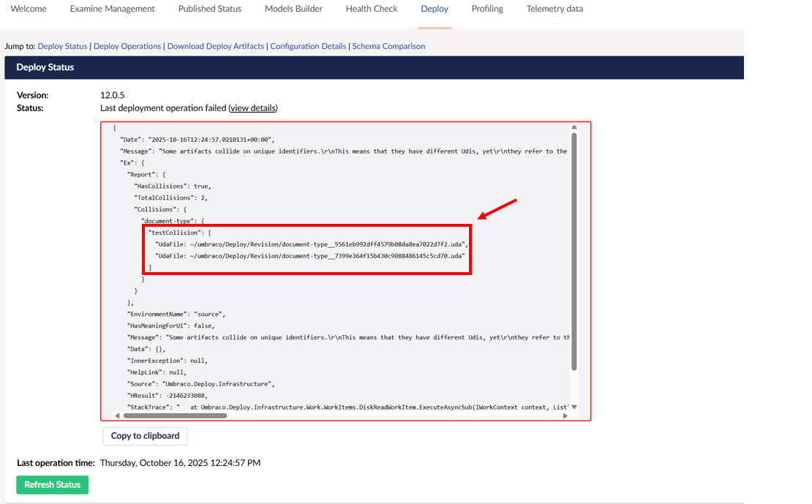Click the green Refresh Status button

[x=52, y=485]
